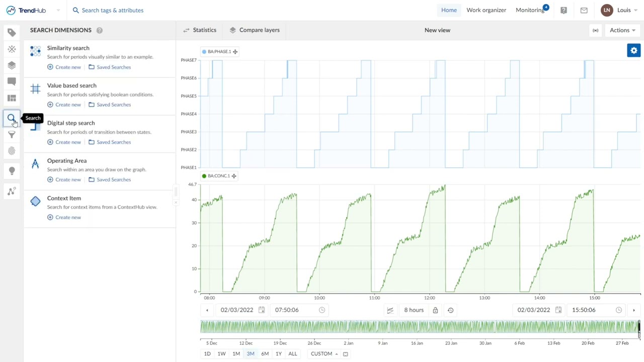Open the filter funnel sidebar icon
Screen dimensions: 644x362
12,135
